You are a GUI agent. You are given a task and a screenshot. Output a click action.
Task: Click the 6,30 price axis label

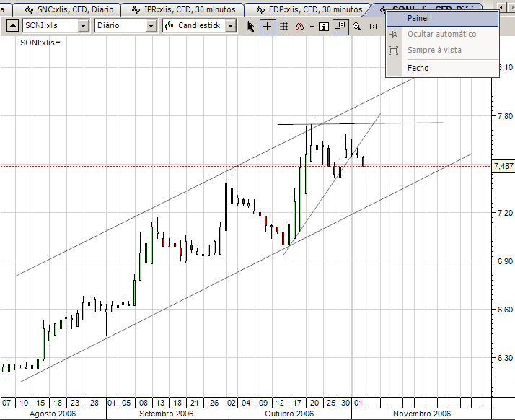(x=505, y=358)
